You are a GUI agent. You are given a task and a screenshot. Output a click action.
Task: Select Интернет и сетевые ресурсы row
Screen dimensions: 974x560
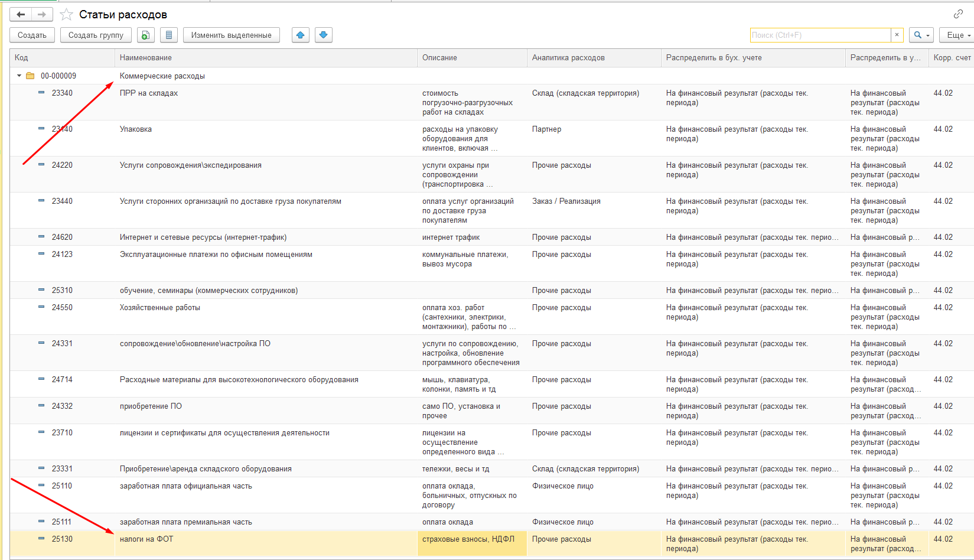coord(491,237)
